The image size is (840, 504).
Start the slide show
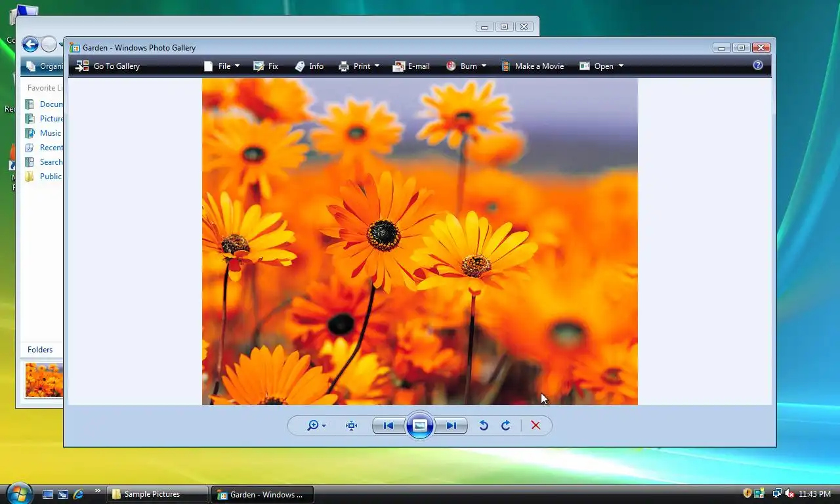pos(420,425)
